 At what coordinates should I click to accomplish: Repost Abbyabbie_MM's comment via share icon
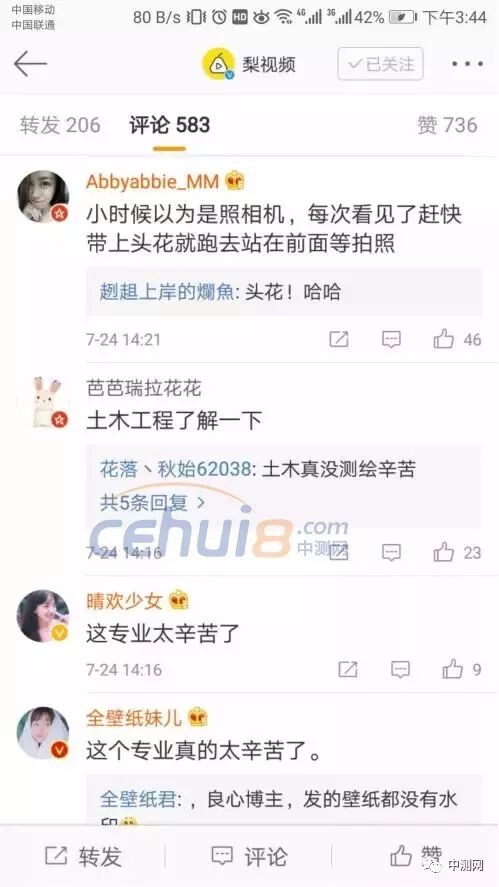[338, 339]
